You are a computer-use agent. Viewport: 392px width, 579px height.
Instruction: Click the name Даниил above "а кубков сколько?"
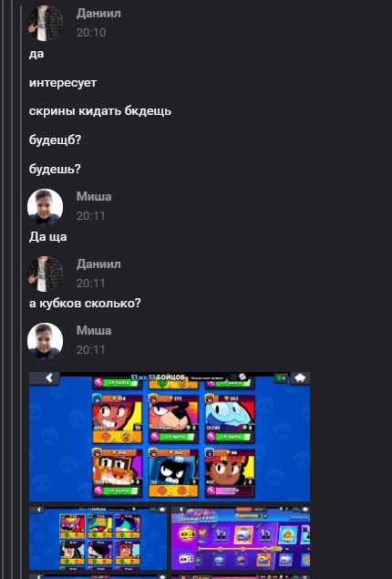click(98, 264)
